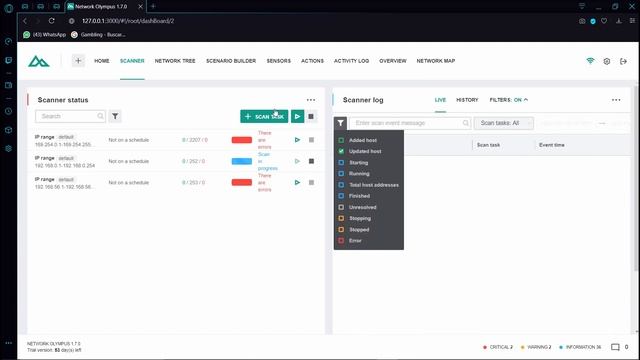The image size is (640, 360).
Task: Toggle the Added host filter checkbox
Action: [x=341, y=140]
